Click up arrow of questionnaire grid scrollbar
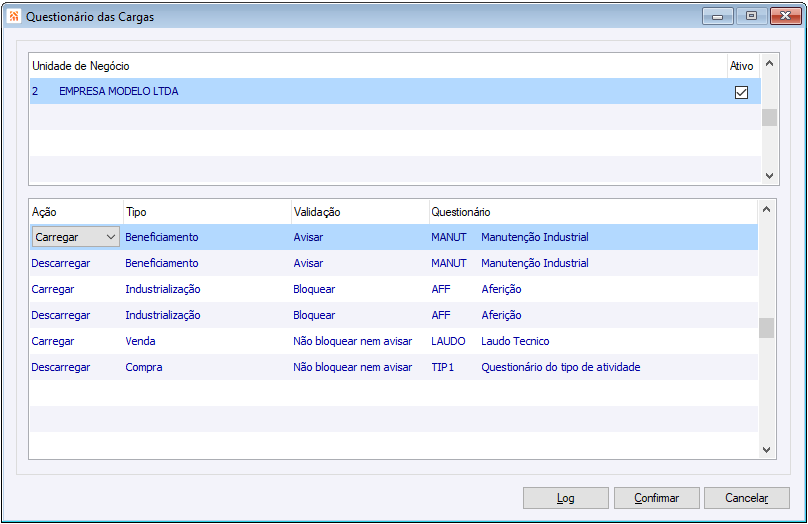Viewport: 808px width, 524px height. tap(766, 209)
